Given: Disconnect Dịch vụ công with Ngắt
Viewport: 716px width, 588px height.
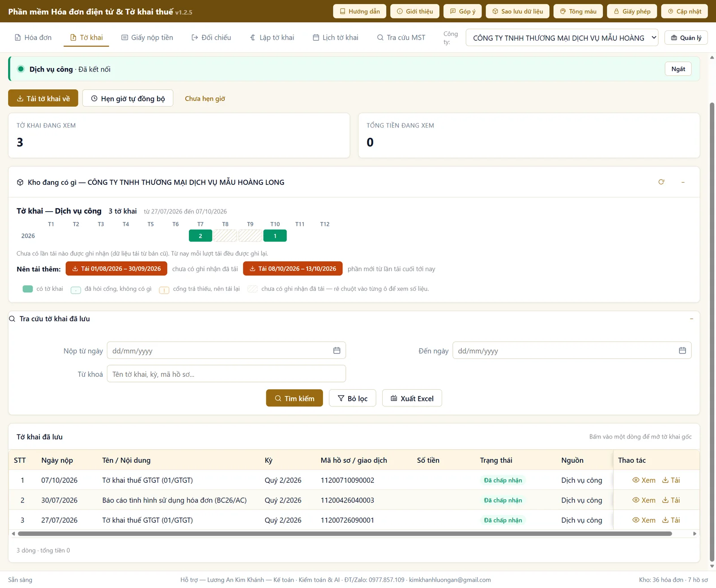Looking at the screenshot, I should coord(678,69).
